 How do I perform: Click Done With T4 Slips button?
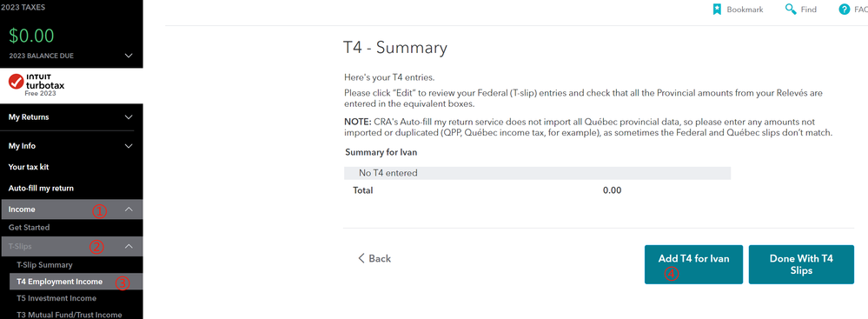(x=801, y=265)
